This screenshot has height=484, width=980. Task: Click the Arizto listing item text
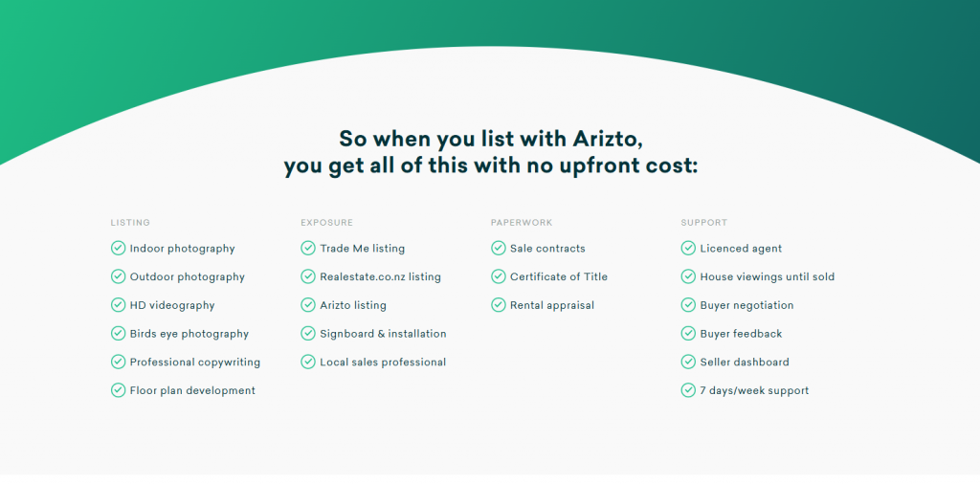tap(353, 305)
